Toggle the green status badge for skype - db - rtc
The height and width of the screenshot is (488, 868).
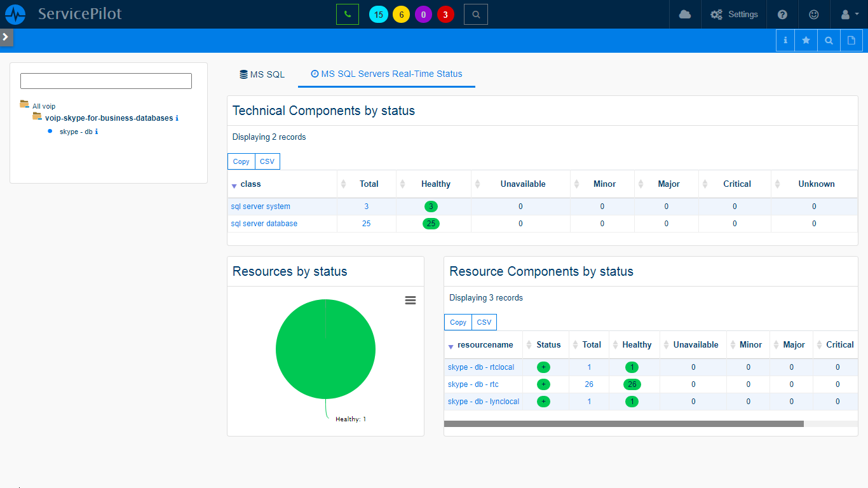tap(543, 384)
